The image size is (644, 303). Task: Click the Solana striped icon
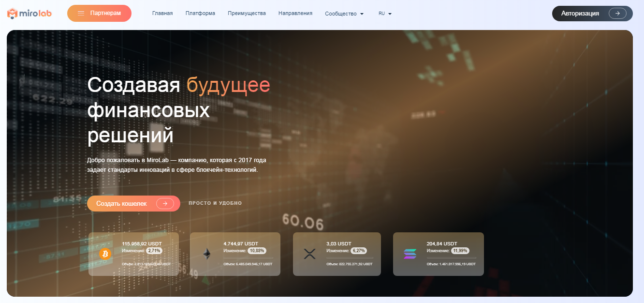[410, 254]
